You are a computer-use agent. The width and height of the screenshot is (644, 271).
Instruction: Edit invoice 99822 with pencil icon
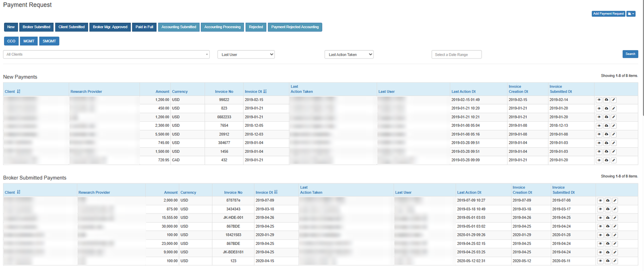(614, 100)
